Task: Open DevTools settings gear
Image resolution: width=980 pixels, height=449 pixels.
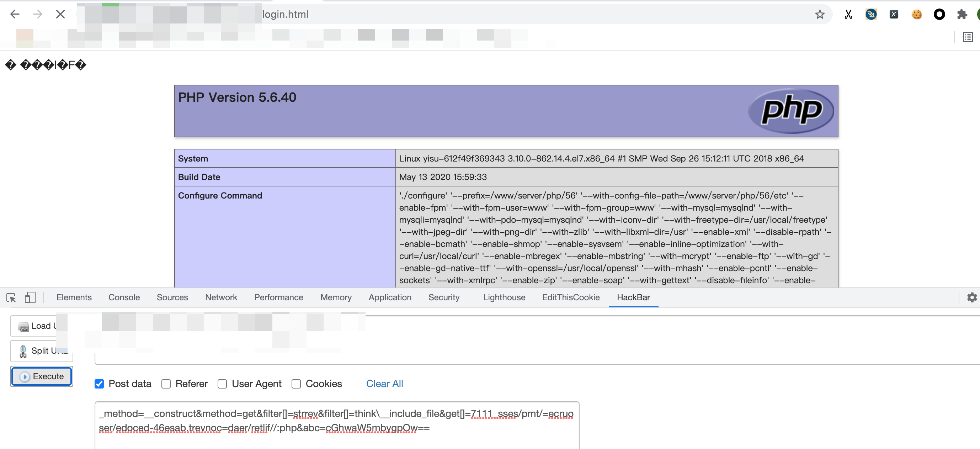Action: pos(971,297)
